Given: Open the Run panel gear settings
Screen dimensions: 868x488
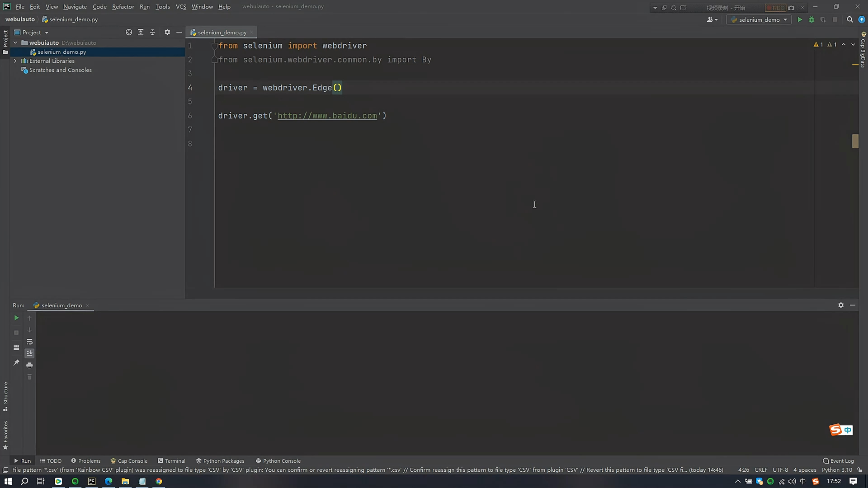Looking at the screenshot, I should click(x=841, y=305).
